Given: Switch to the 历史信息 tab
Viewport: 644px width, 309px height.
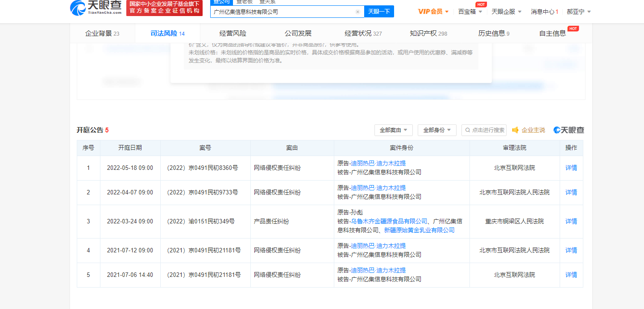Looking at the screenshot, I should coord(494,33).
